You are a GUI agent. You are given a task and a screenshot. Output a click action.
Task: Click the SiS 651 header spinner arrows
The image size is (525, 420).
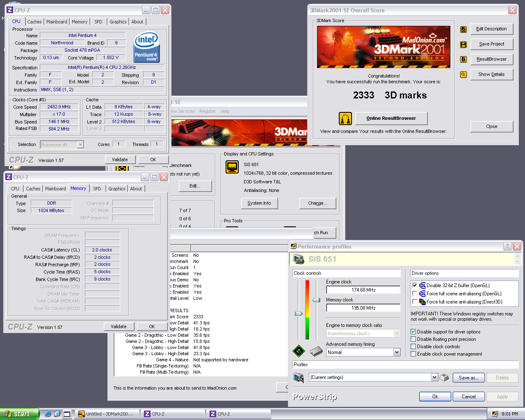[517, 259]
